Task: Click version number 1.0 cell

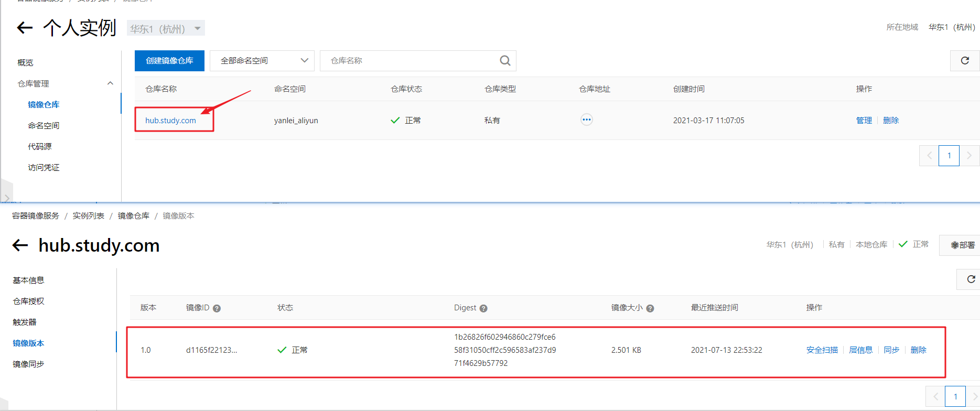Action: (x=146, y=350)
